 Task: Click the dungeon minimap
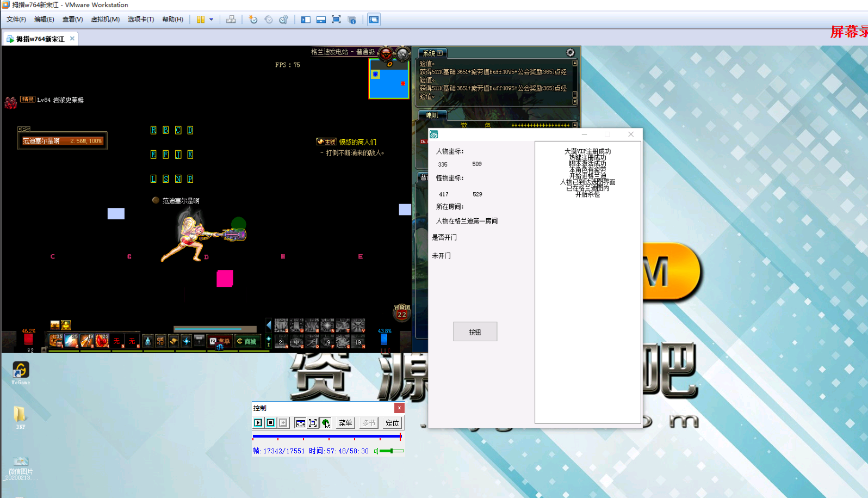(389, 79)
